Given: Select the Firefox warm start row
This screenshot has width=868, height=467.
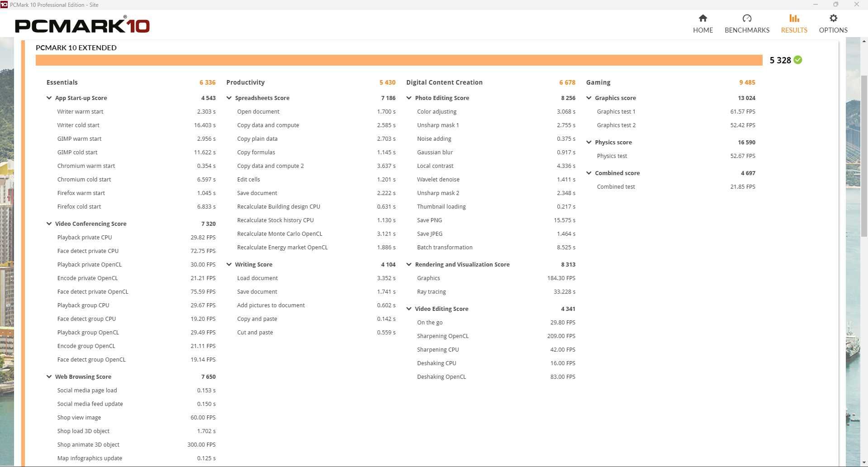Looking at the screenshot, I should [136, 193].
